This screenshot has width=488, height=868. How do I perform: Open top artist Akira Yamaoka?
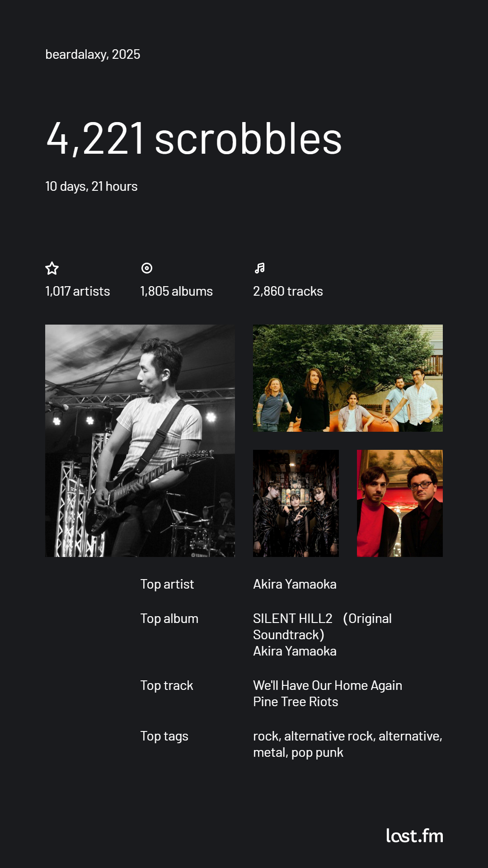[x=295, y=584]
